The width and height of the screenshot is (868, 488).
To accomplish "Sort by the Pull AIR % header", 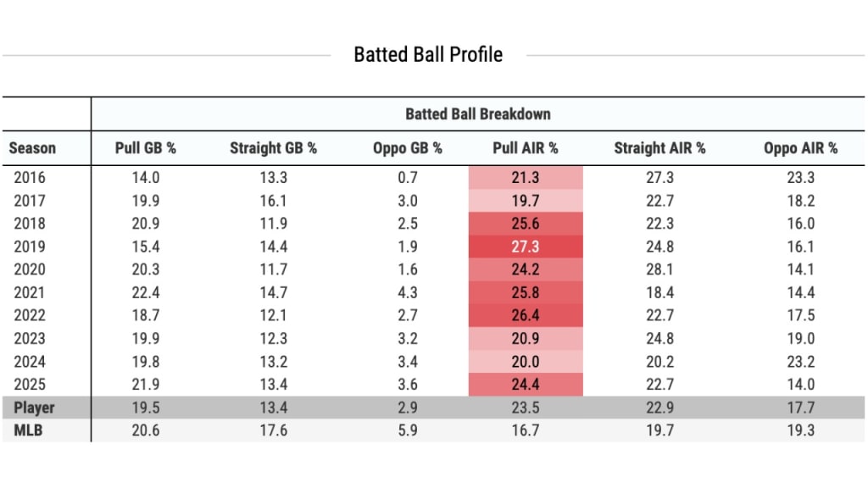I will [526, 148].
